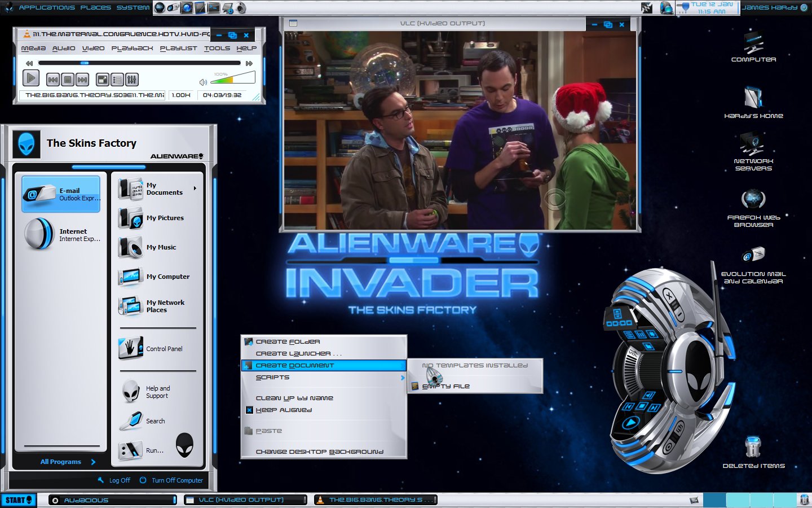The image size is (812, 508).
Task: Click the globe browser launcher in top panel
Action: click(x=160, y=8)
